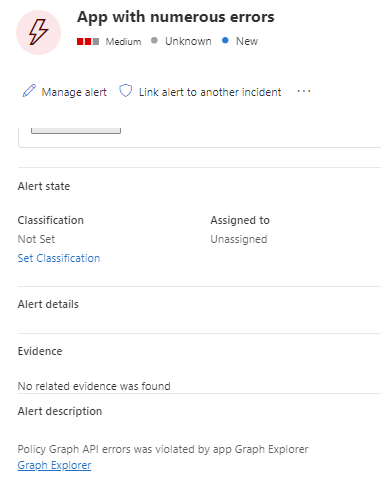Click the Policy Graph API errors description text
This screenshot has width=381, height=486.
(x=163, y=449)
